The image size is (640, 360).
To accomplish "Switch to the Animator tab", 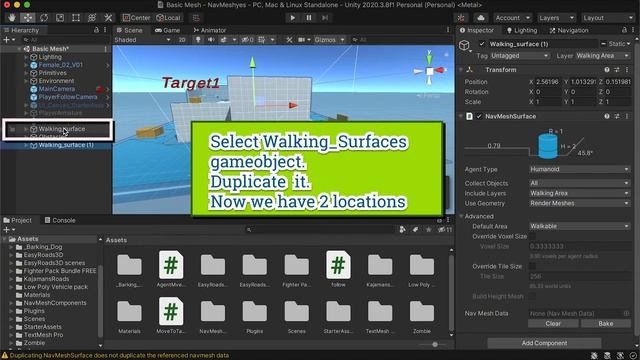I will click(x=209, y=30).
